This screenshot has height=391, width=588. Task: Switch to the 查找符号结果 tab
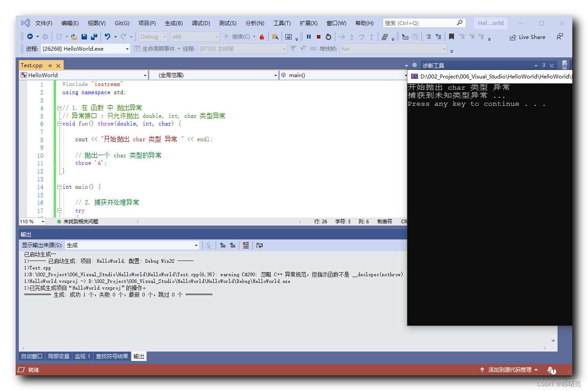pos(112,356)
